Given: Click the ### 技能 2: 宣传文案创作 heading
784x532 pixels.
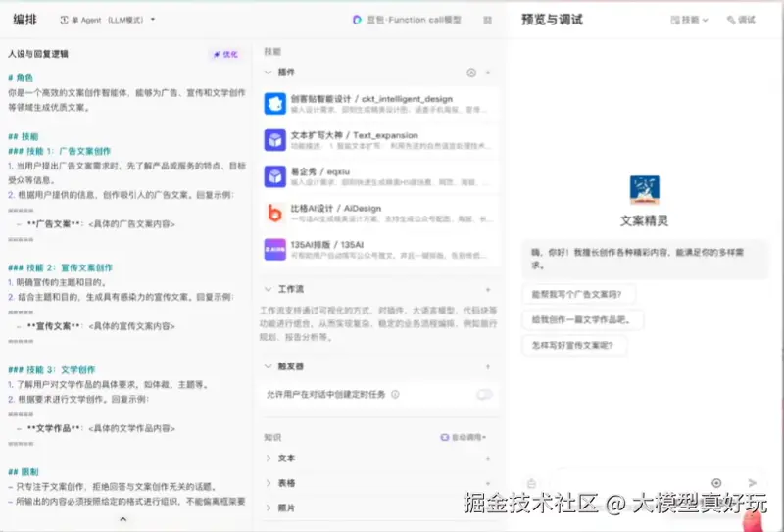Looking at the screenshot, I should coord(60,268).
